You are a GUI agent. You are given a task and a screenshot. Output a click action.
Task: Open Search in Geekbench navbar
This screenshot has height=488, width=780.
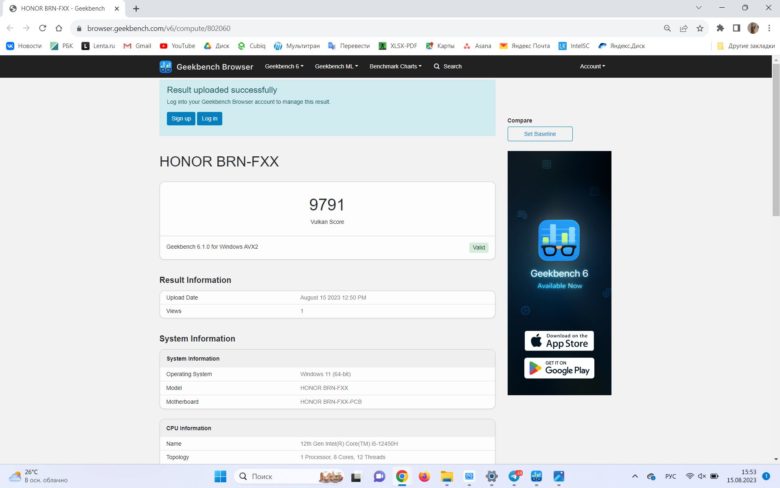(x=448, y=66)
